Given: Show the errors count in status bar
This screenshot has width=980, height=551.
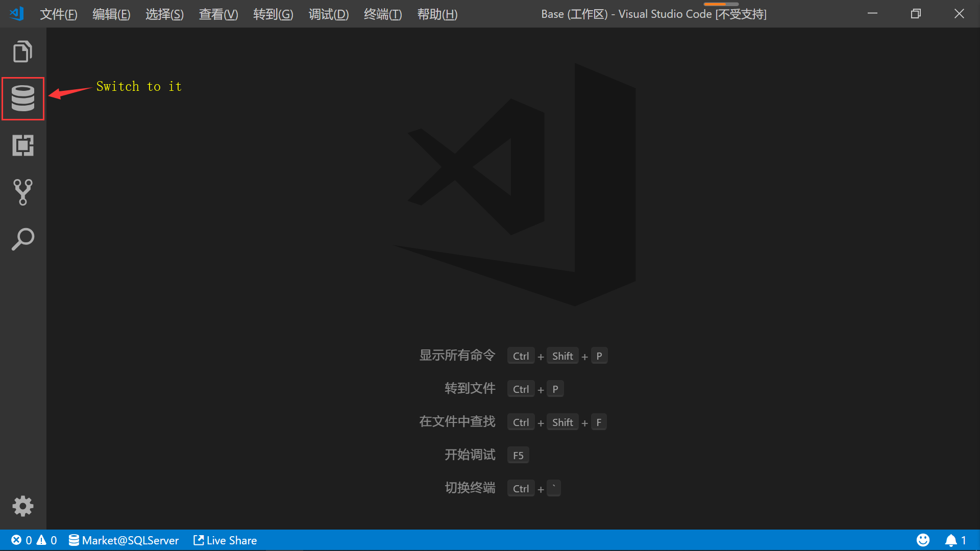Looking at the screenshot, I should point(22,540).
